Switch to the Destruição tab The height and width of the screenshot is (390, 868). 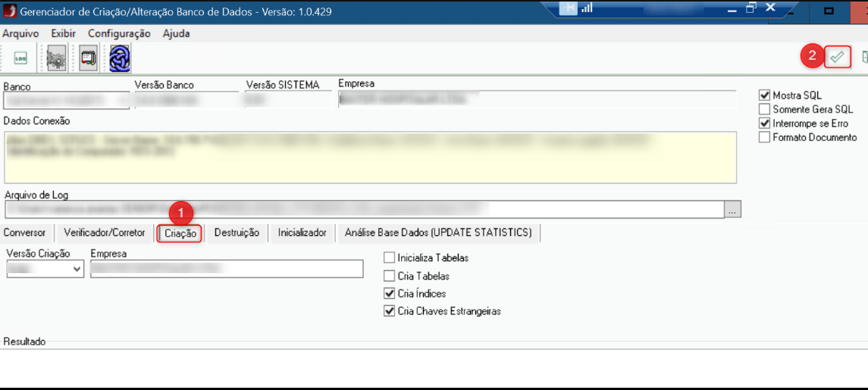[237, 233]
